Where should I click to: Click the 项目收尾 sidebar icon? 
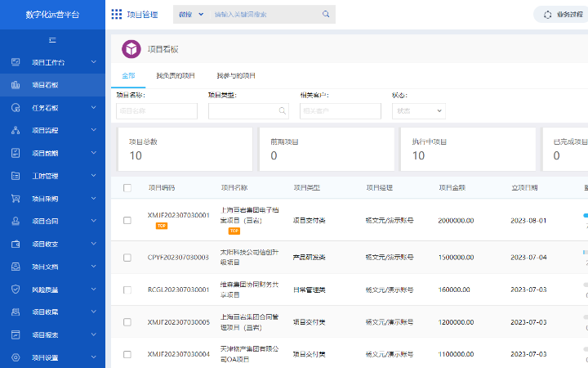16,312
